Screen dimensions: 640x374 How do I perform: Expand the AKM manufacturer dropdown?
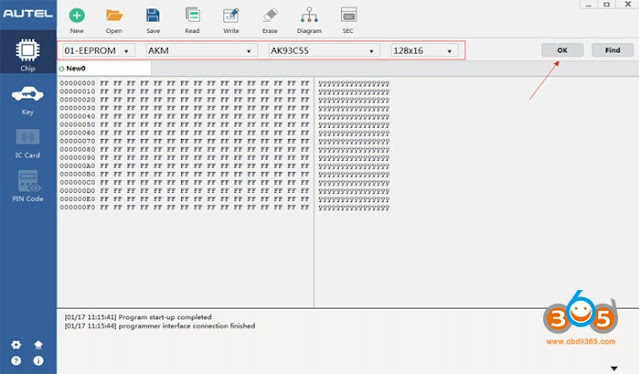202,51
